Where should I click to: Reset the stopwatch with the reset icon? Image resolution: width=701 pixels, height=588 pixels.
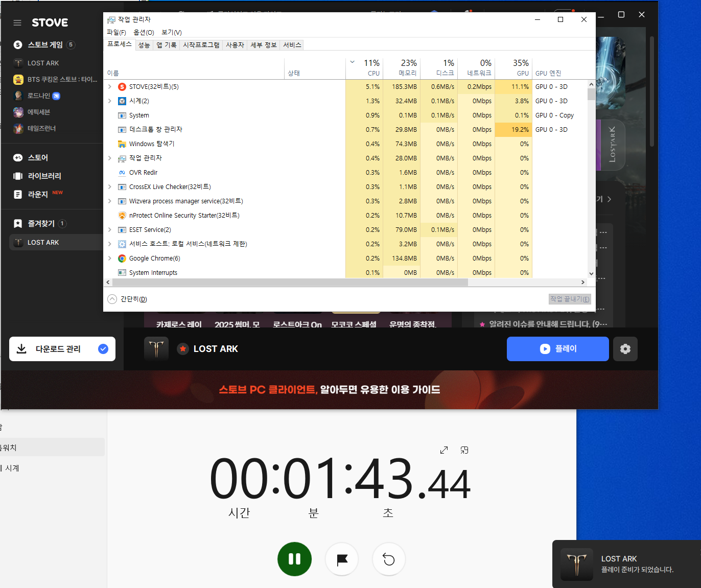(x=389, y=559)
